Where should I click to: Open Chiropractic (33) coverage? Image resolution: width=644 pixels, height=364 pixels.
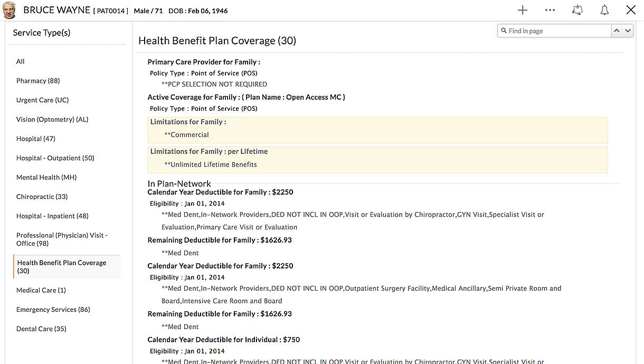pos(41,196)
